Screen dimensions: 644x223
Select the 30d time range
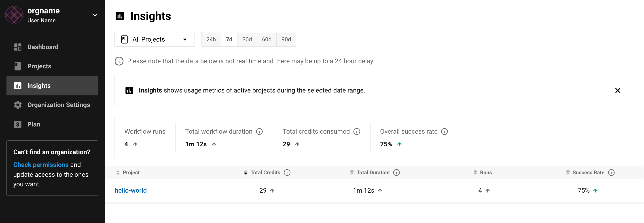[x=247, y=40]
